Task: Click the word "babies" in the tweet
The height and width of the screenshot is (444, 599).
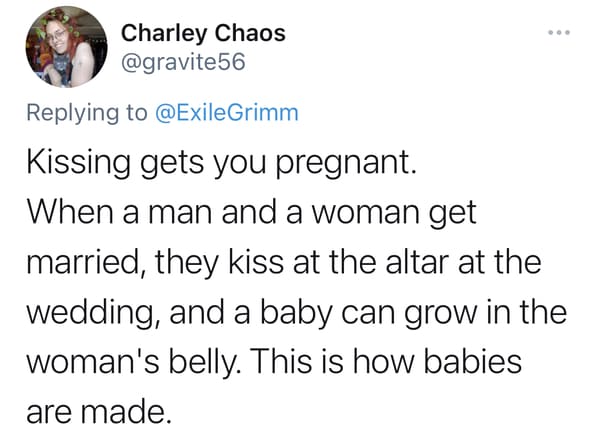Action: click(473, 361)
